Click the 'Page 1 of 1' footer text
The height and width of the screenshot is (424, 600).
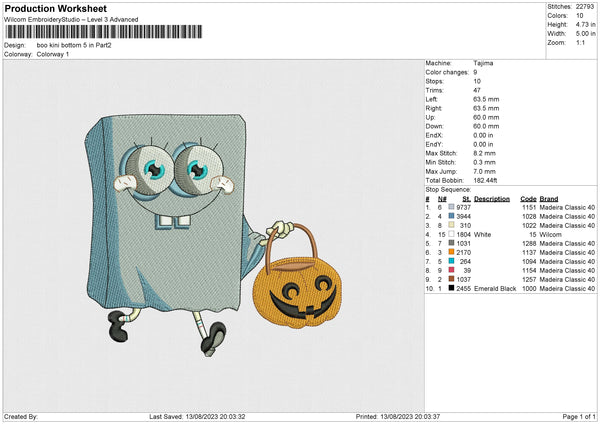click(x=579, y=417)
